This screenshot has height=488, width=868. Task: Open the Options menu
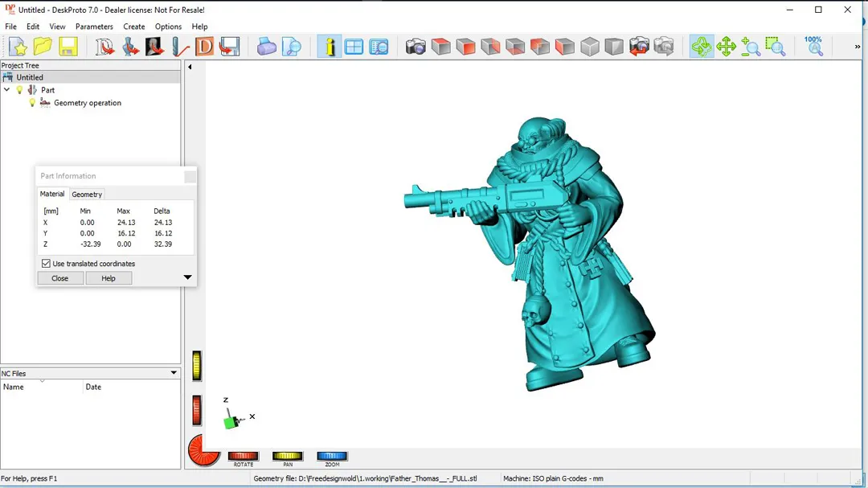point(168,27)
